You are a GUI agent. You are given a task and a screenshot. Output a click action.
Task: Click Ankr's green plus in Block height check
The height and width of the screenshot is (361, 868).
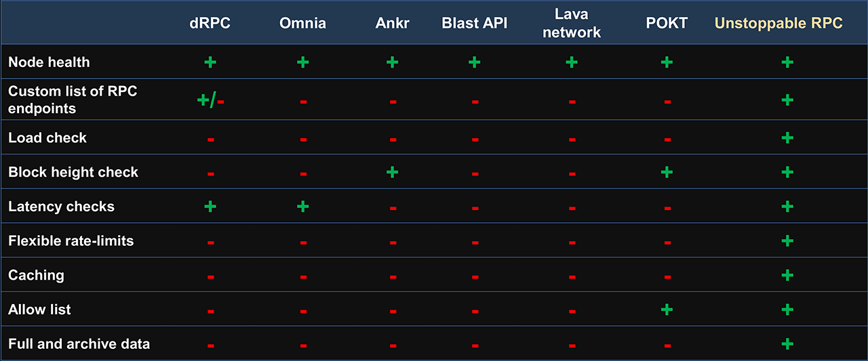tap(392, 172)
